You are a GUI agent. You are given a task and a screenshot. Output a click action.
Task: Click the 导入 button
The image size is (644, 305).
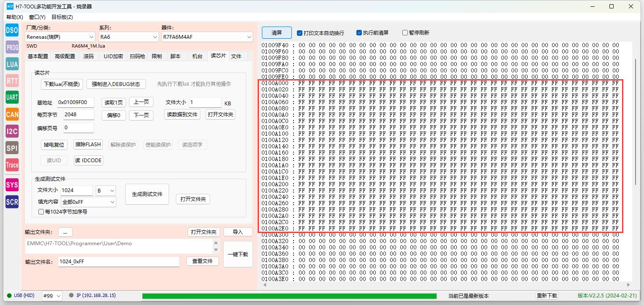pyautogui.click(x=238, y=232)
